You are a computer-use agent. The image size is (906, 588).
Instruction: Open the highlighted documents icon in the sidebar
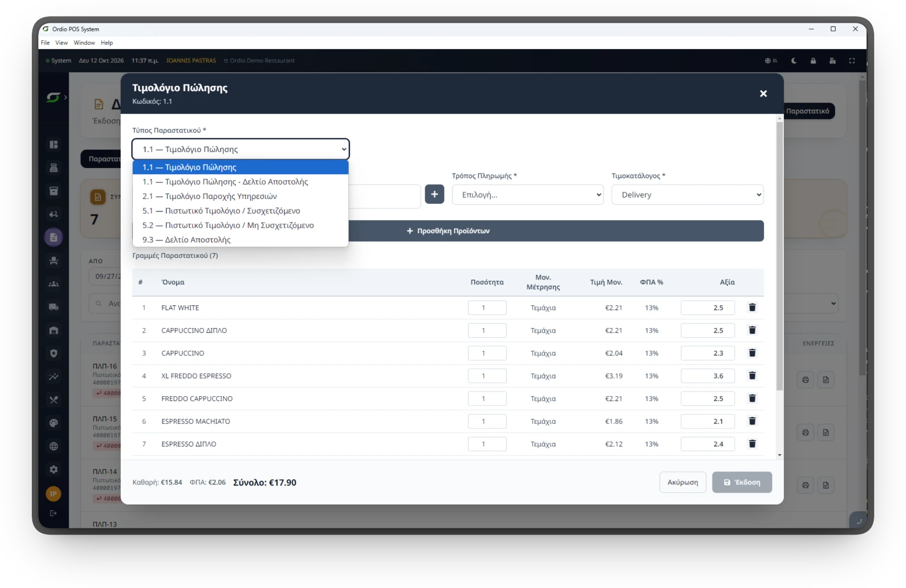(x=54, y=237)
